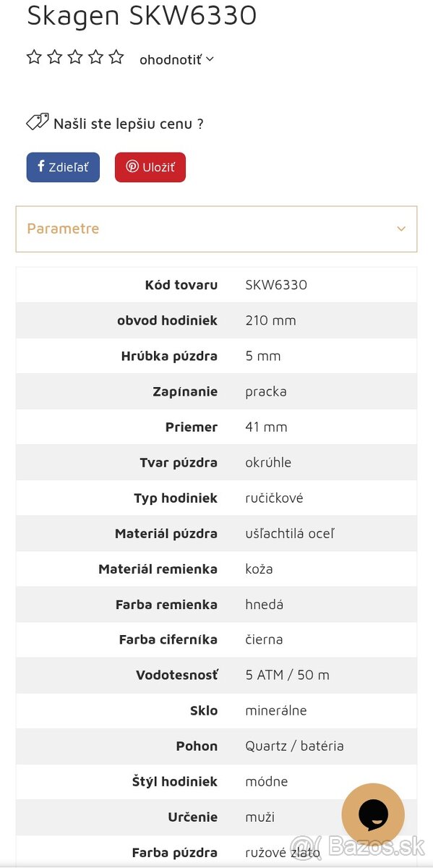Click the middle star of the rating row
Image resolution: width=433 pixels, height=868 pixels.
pyautogui.click(x=75, y=56)
